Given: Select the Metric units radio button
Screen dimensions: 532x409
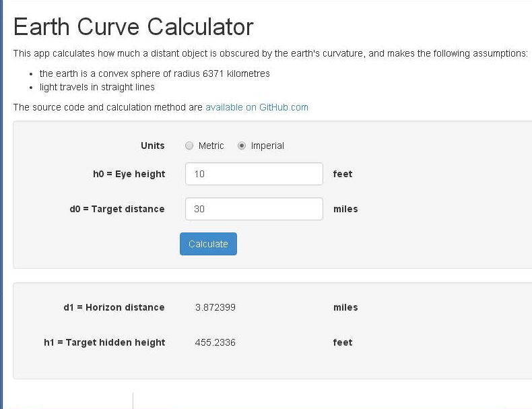Looking at the screenshot, I should (x=189, y=146).
